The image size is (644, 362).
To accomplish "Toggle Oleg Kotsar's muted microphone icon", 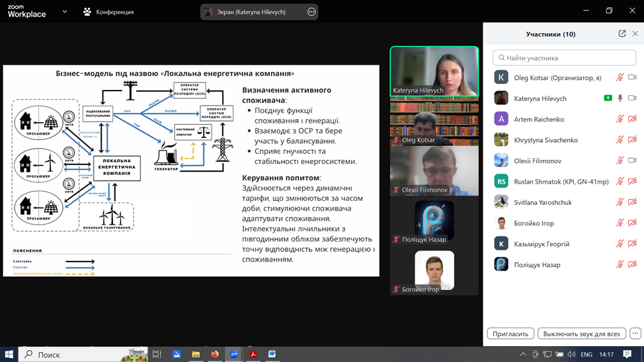I will tap(620, 77).
